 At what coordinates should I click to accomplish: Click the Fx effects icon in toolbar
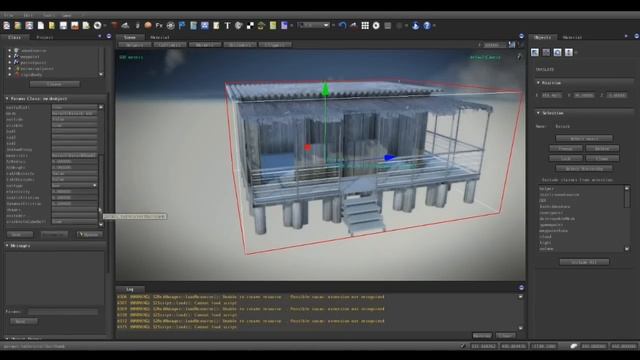159,25
